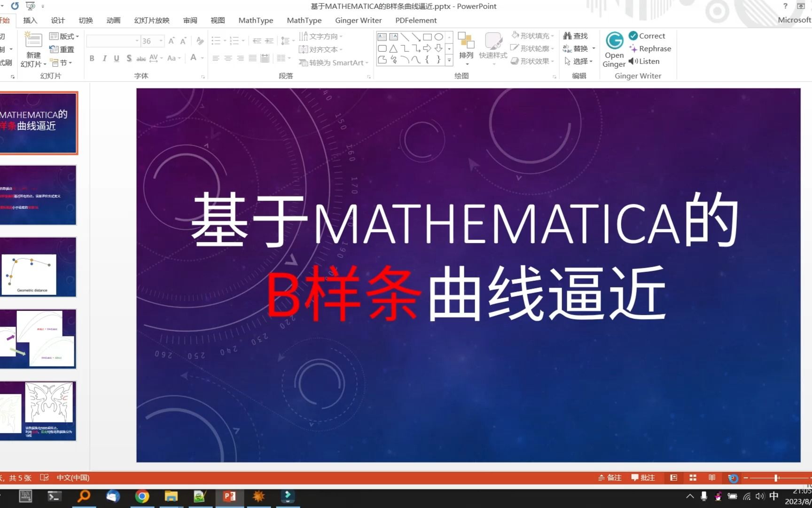
Task: Align text left
Action: coord(216,58)
